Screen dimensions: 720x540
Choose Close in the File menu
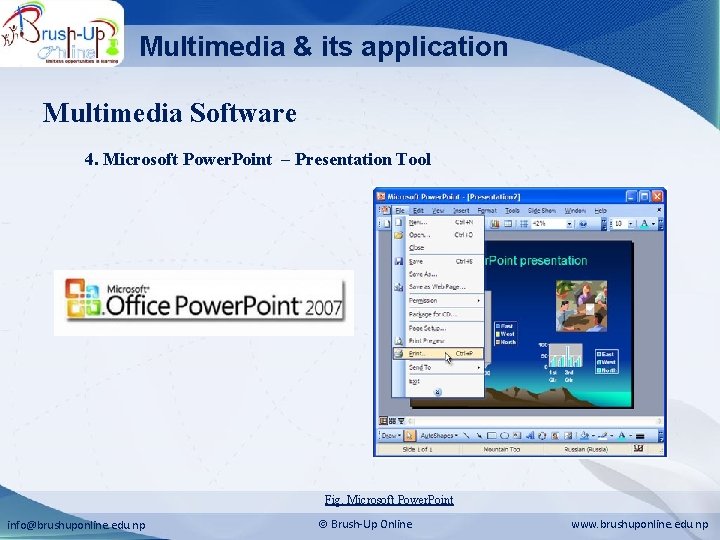[438, 248]
